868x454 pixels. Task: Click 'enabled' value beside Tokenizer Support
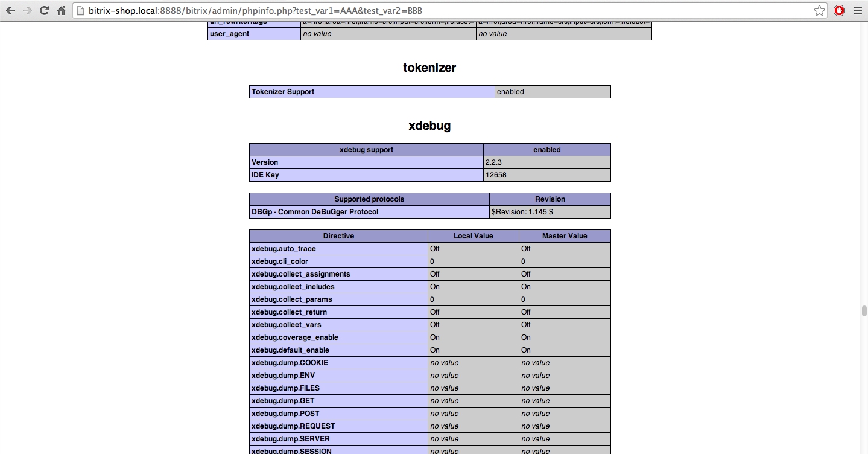(x=553, y=92)
